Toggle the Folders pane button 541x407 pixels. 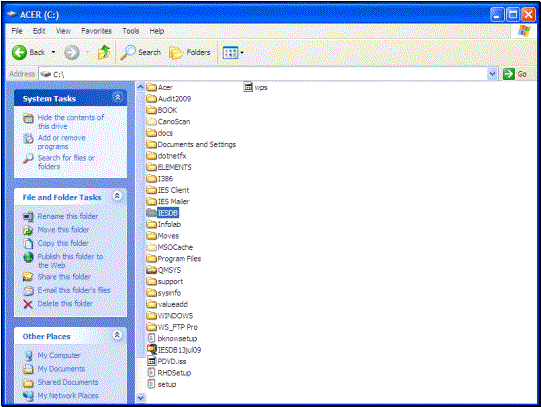[190, 52]
